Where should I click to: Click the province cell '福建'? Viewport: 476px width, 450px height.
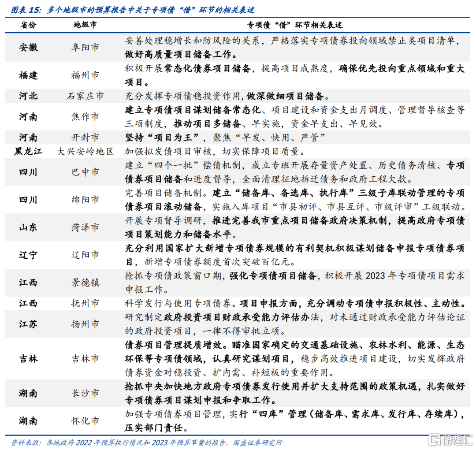[x=28, y=75]
